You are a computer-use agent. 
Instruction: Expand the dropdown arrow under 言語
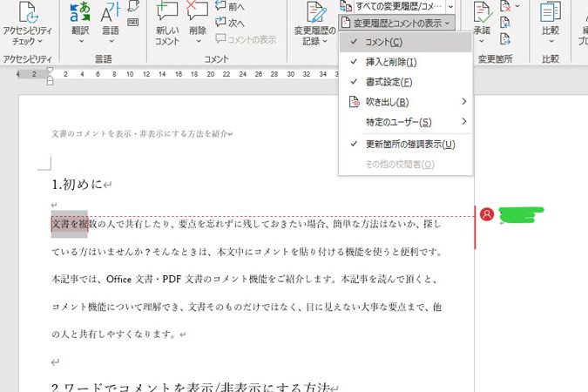pos(112,41)
